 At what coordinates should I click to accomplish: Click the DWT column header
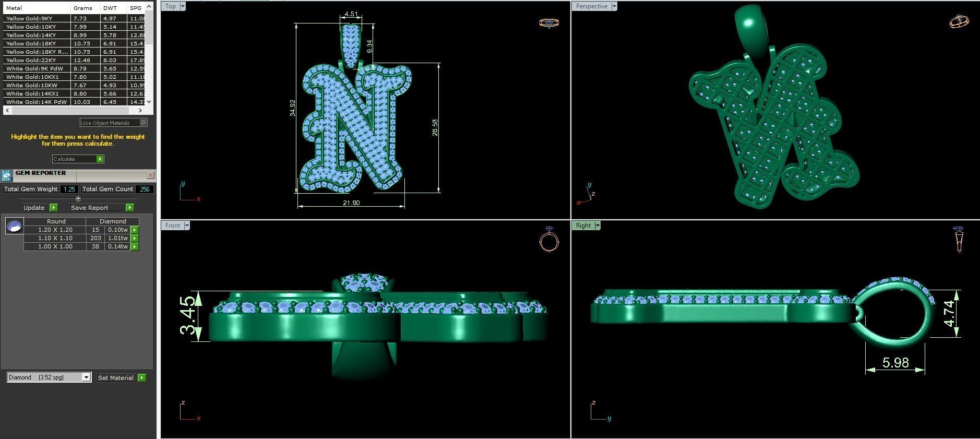pos(114,8)
